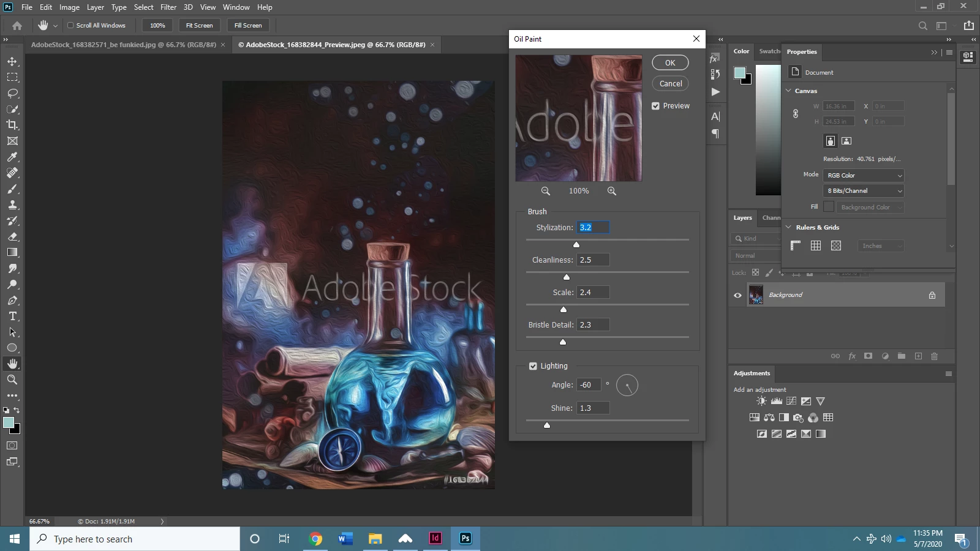Image resolution: width=980 pixels, height=551 pixels.
Task: Select the Eyedropper tool
Action: point(12,157)
